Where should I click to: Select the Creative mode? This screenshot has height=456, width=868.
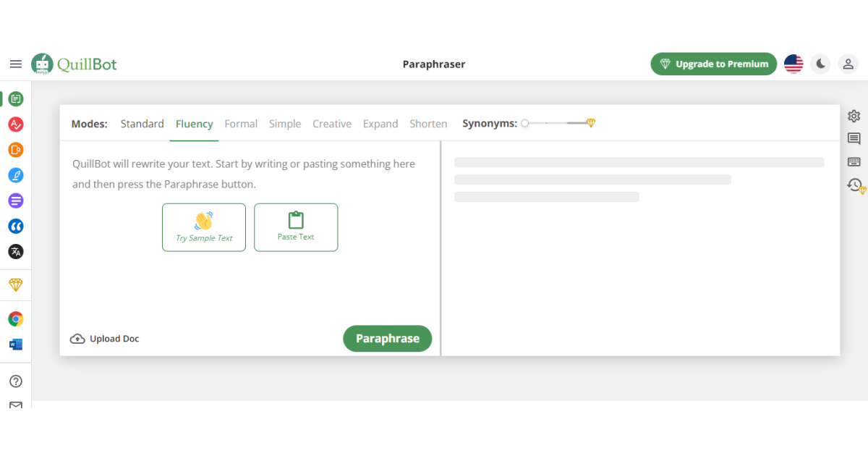pyautogui.click(x=332, y=124)
